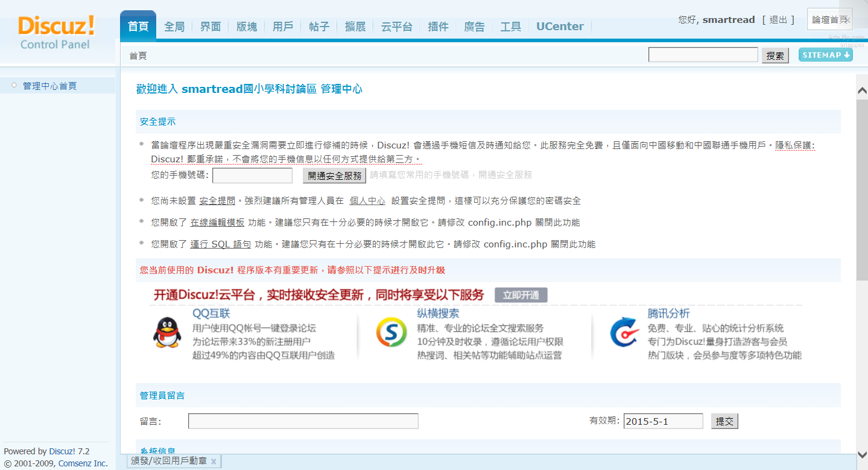Click the red upgrade notice text

(x=293, y=270)
